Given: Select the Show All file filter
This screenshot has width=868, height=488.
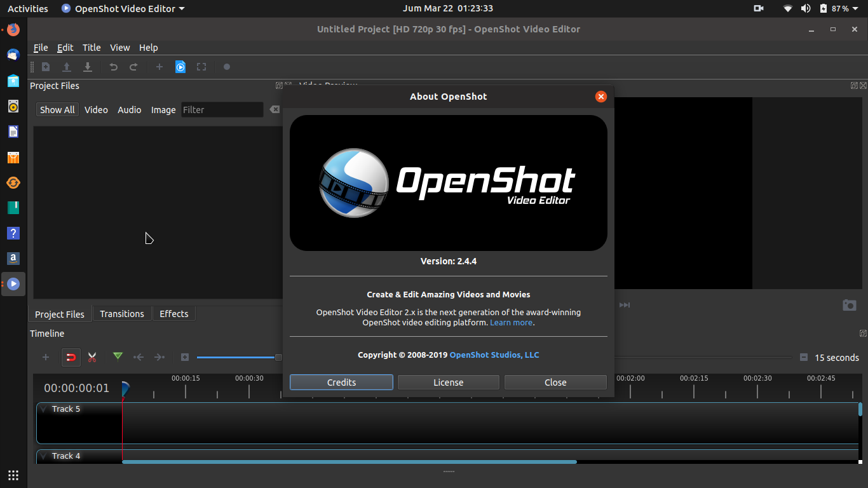Looking at the screenshot, I should [x=57, y=110].
